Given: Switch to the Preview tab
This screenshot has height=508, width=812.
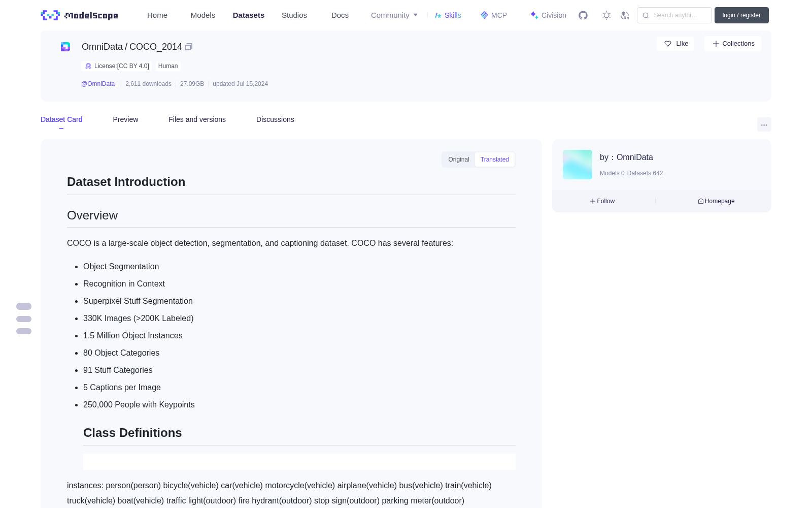Looking at the screenshot, I should click(125, 119).
